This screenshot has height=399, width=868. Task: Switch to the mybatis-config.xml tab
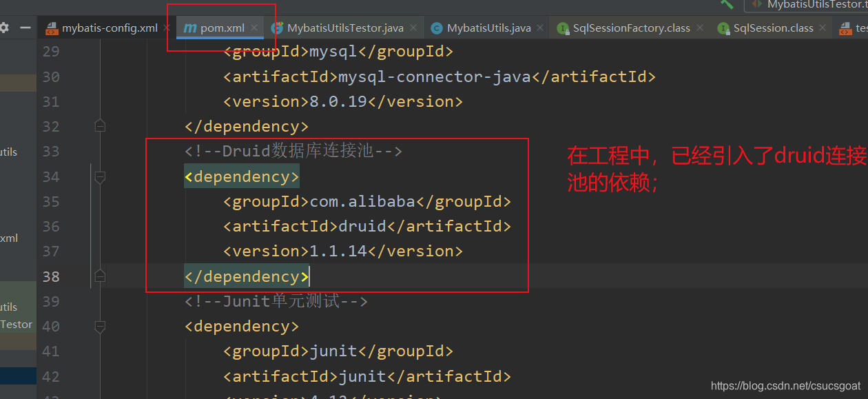click(x=110, y=28)
